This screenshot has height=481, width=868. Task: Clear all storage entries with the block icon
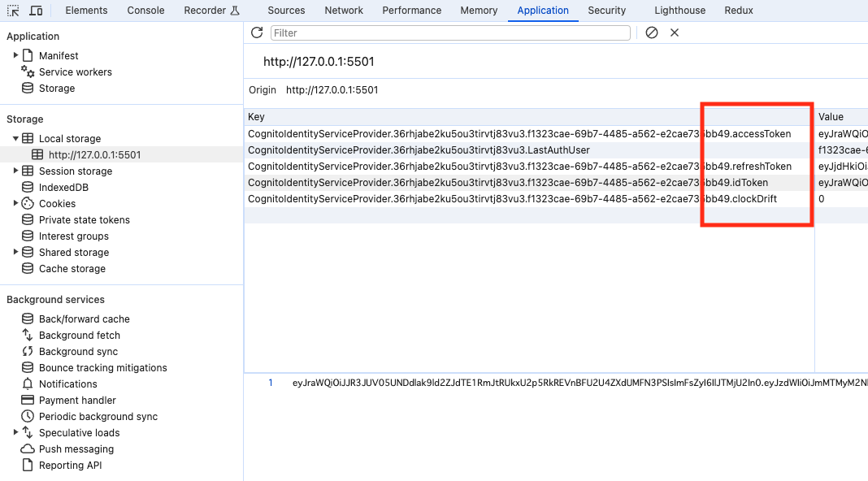click(651, 32)
